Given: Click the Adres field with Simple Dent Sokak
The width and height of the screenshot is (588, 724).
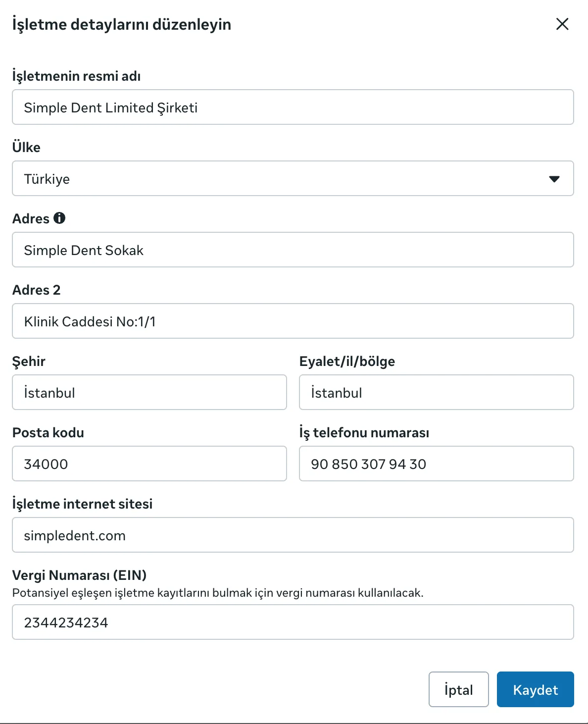Looking at the screenshot, I should tap(293, 250).
